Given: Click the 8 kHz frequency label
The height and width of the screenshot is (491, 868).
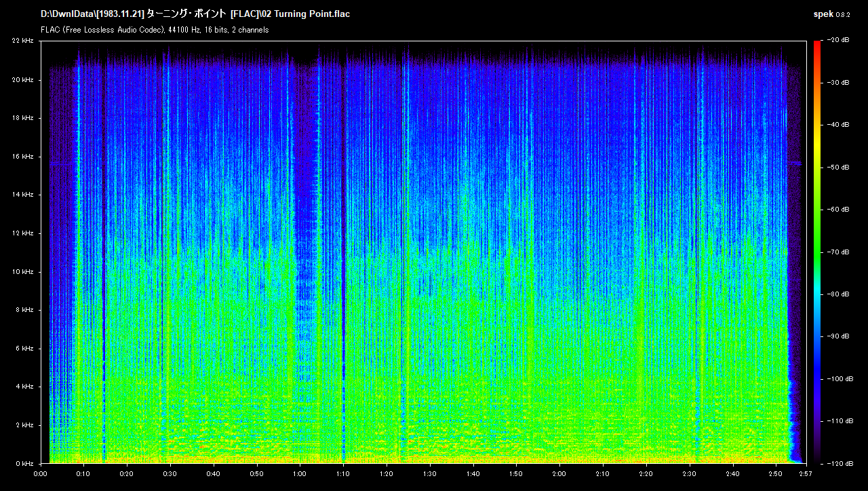Looking at the screenshot, I should click(24, 310).
